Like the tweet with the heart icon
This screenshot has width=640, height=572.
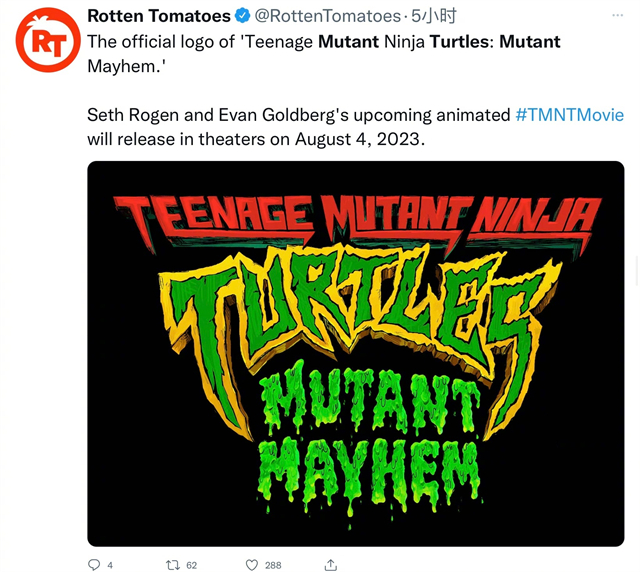252,565
